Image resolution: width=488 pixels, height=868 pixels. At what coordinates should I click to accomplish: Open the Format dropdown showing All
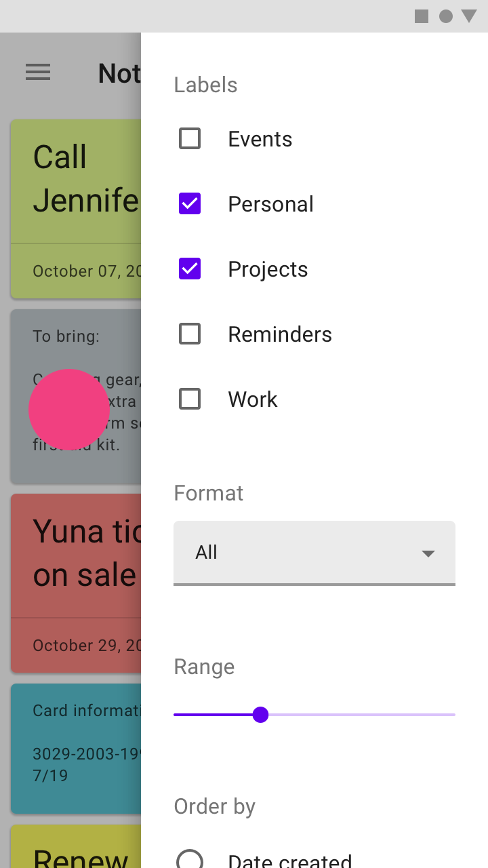314,553
